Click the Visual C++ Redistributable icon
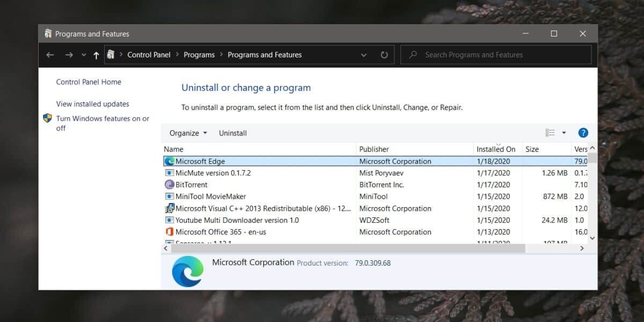Image resolution: width=644 pixels, height=322 pixels. [x=170, y=208]
